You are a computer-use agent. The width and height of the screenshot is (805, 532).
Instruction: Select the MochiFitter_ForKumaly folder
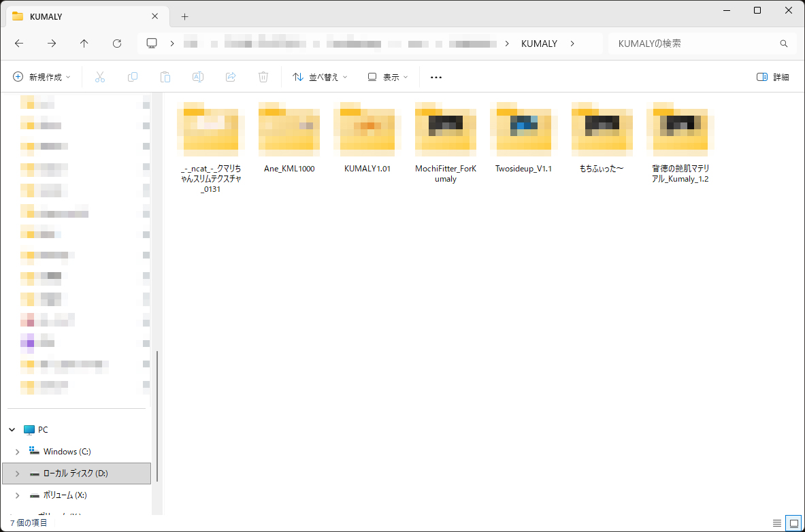[x=446, y=142]
